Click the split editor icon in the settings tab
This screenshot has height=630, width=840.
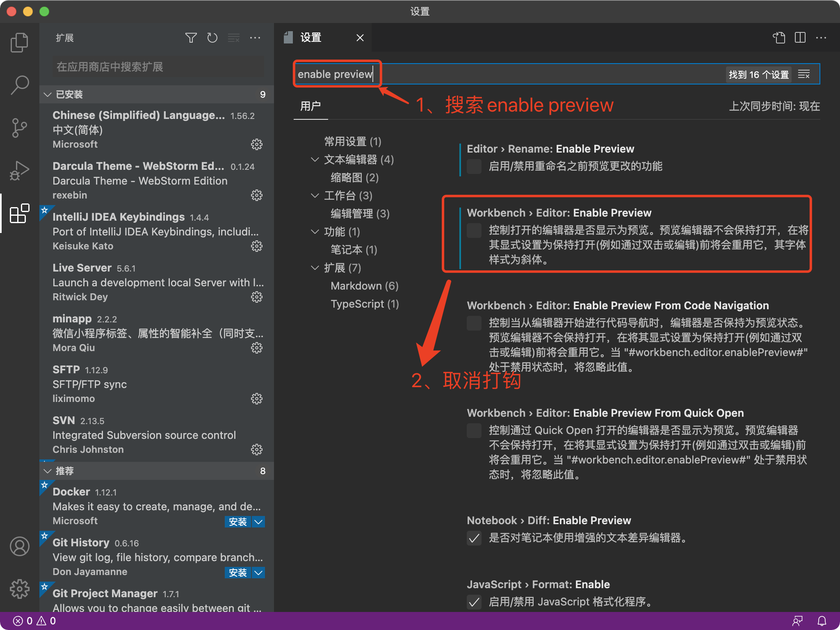coord(800,38)
